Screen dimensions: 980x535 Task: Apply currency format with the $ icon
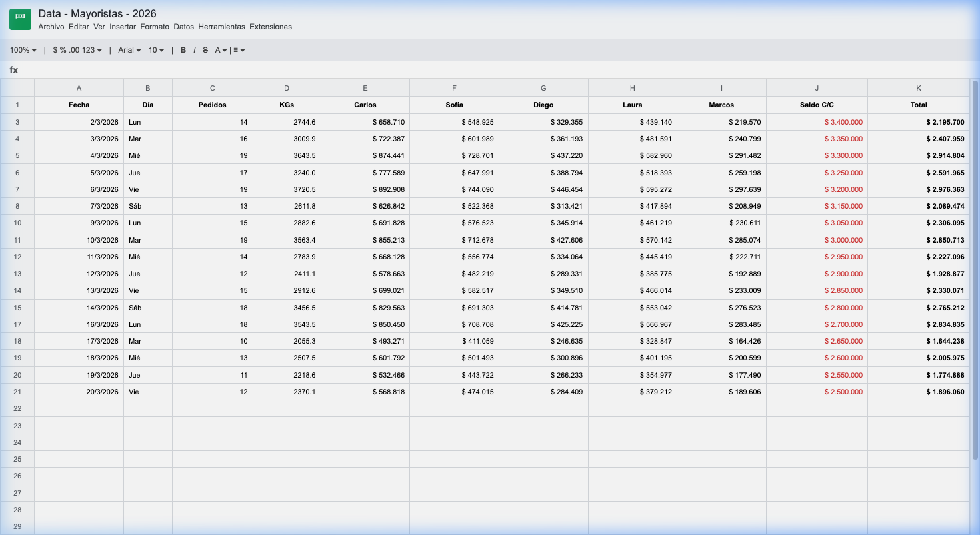55,49
